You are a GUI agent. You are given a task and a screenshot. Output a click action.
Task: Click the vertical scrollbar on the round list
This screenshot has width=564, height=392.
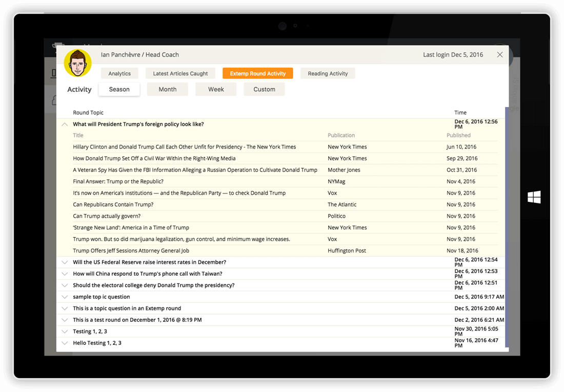coord(507,225)
